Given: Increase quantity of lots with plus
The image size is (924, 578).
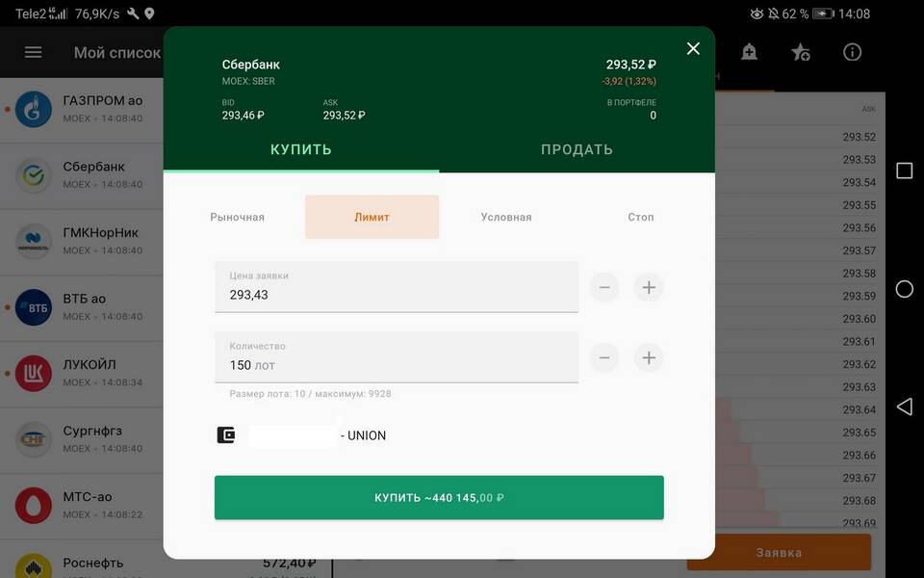Looking at the screenshot, I should click(649, 357).
